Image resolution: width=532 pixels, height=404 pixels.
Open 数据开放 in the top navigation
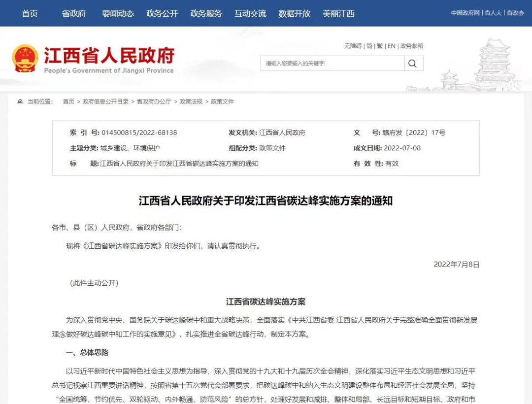click(x=294, y=14)
